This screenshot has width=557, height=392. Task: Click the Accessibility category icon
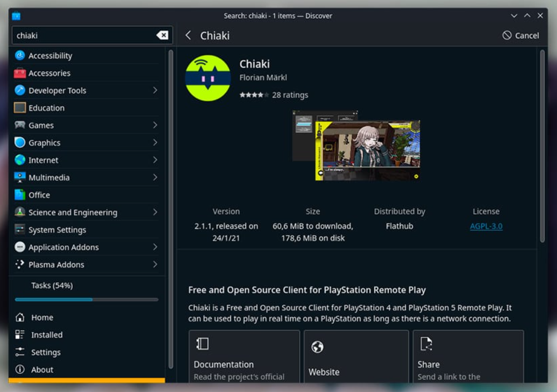(x=20, y=55)
